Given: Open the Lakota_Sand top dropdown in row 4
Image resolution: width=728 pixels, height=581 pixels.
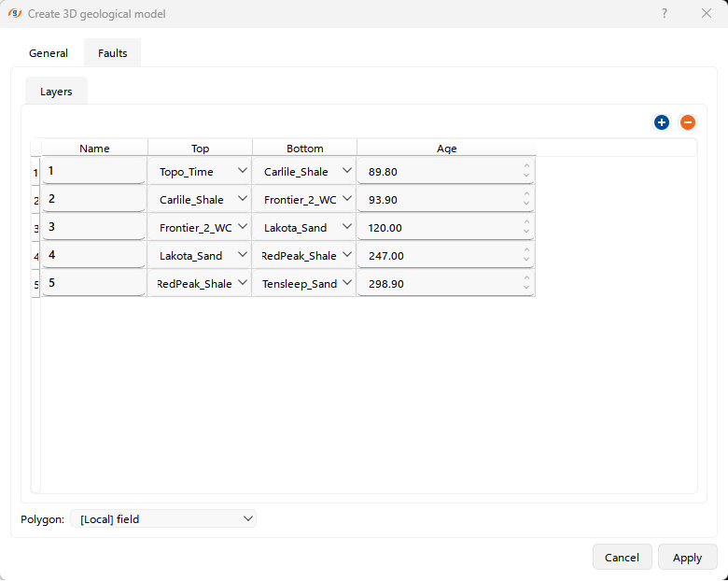Looking at the screenshot, I should tap(243, 255).
